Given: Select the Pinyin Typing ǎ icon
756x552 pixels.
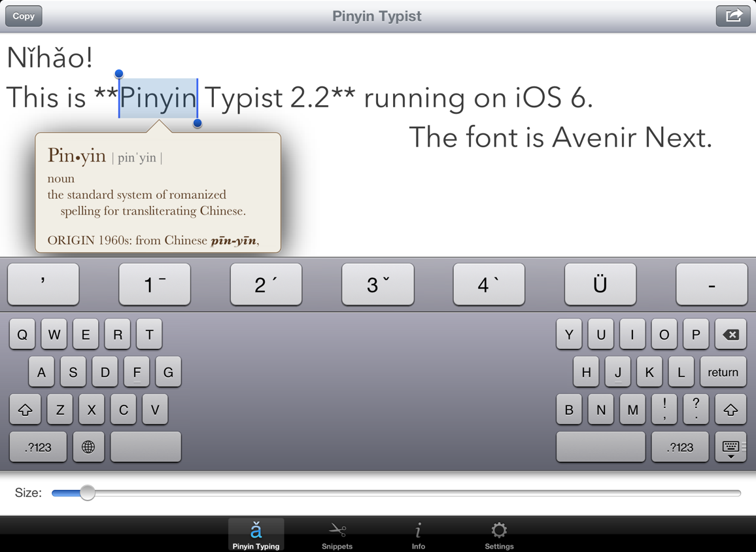Looking at the screenshot, I should (x=256, y=534).
